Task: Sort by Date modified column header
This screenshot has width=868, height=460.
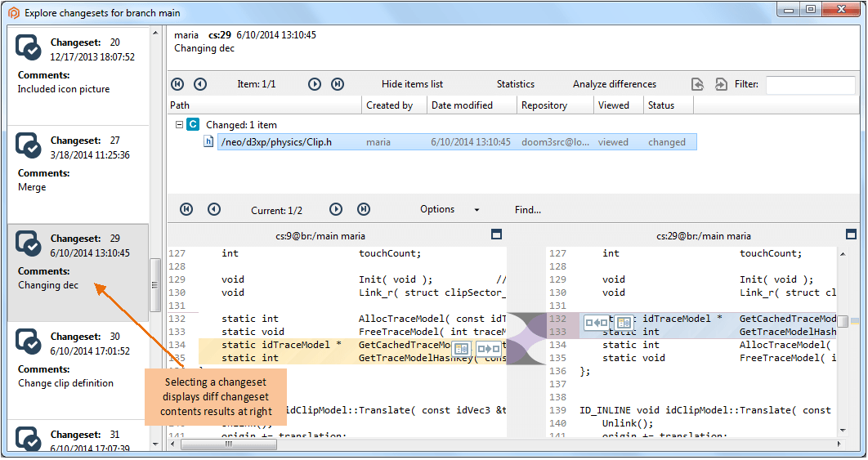Action: click(x=472, y=105)
